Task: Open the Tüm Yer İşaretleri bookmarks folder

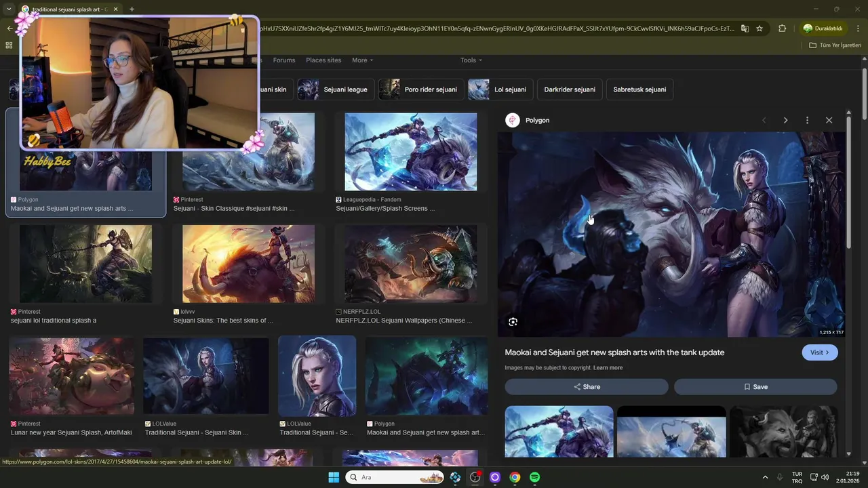Action: tap(835, 45)
